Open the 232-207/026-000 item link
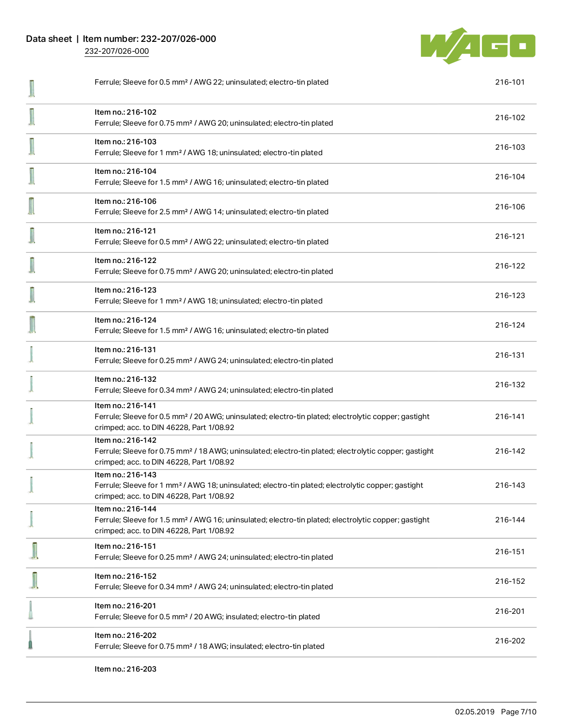This screenshot has width=563, height=728. (117, 51)
